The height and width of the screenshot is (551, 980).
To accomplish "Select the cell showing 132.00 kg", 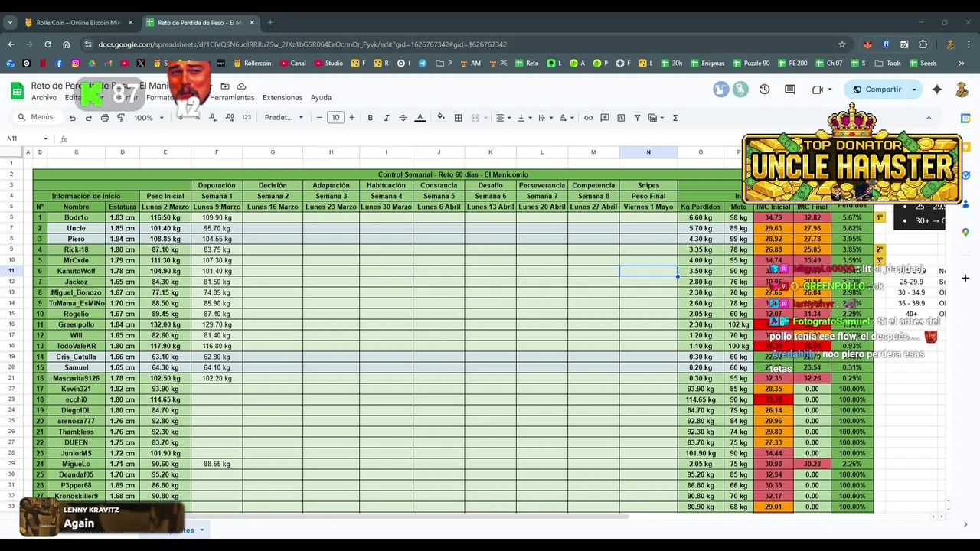I will 165,325.
